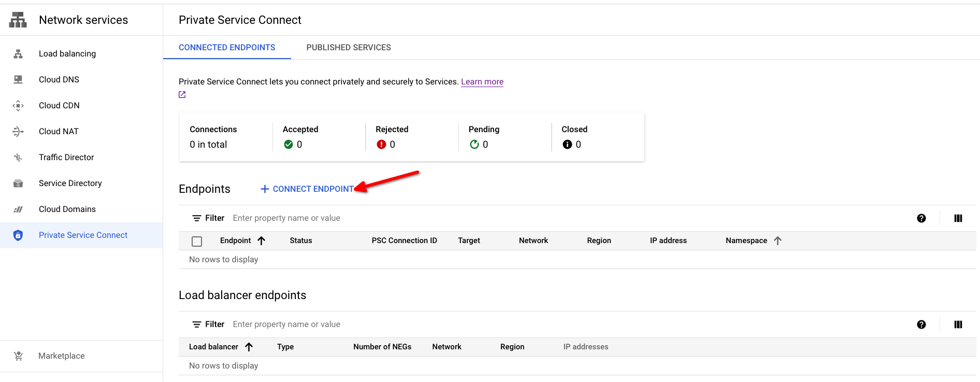Image resolution: width=980 pixels, height=382 pixels.
Task: Open column display options for Endpoints table
Action: pyautogui.click(x=958, y=218)
